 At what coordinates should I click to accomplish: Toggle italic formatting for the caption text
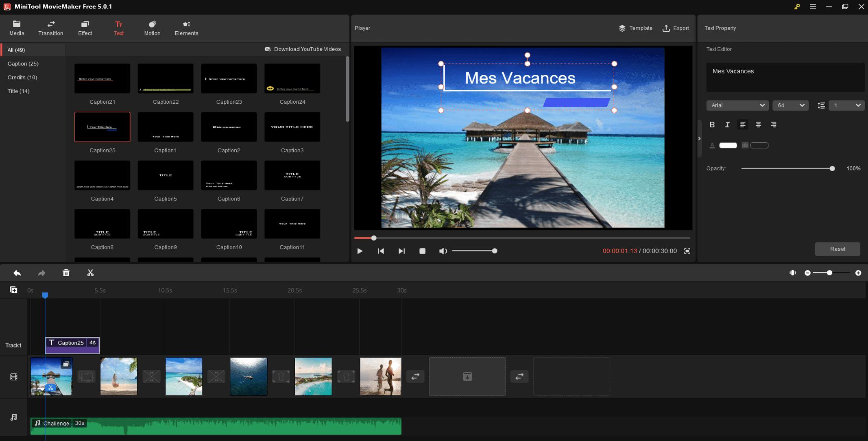[728, 125]
